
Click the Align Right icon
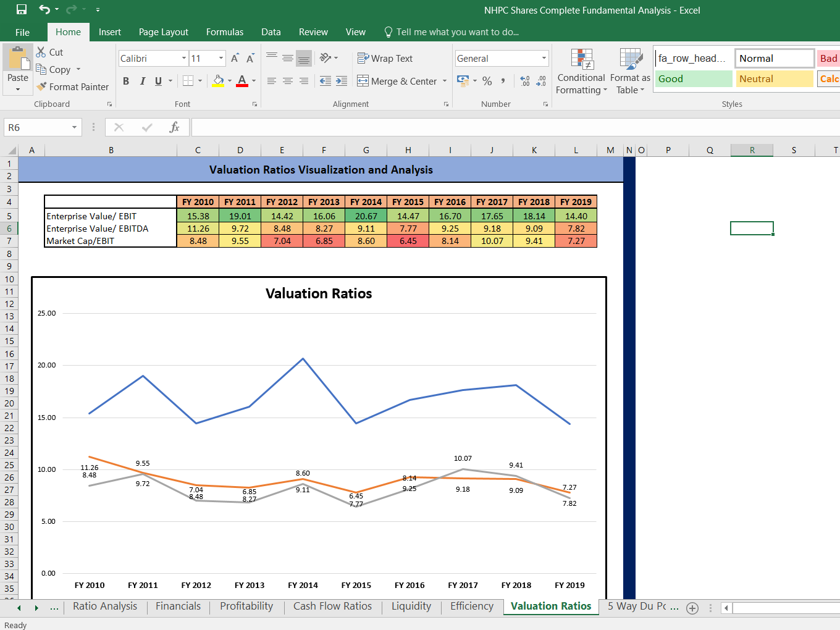point(304,81)
